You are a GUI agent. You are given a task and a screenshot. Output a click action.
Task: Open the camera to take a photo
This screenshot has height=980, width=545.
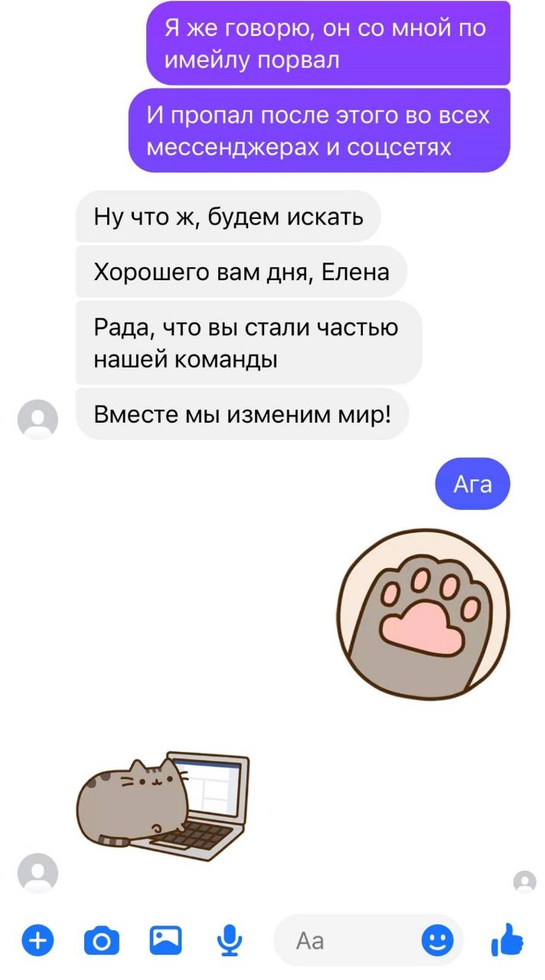(102, 939)
